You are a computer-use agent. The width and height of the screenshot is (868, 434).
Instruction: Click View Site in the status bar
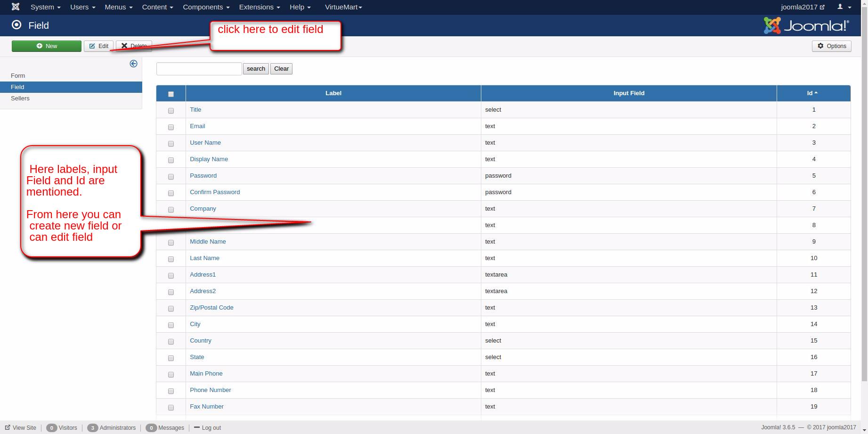pos(21,428)
